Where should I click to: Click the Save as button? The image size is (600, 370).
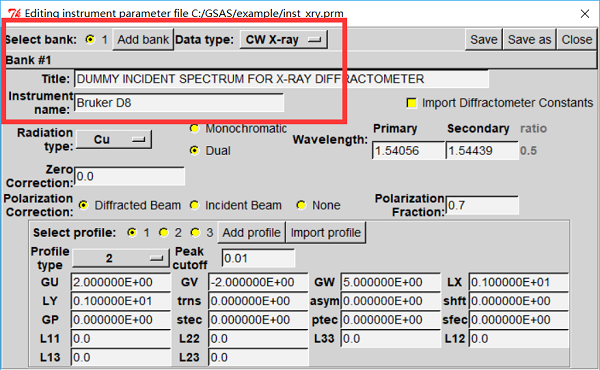click(529, 39)
